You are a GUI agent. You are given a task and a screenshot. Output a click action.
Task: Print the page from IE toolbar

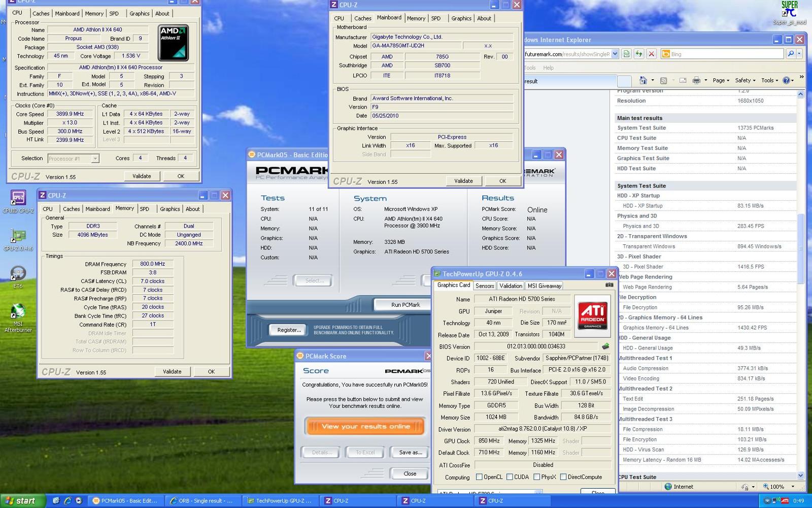click(x=696, y=80)
